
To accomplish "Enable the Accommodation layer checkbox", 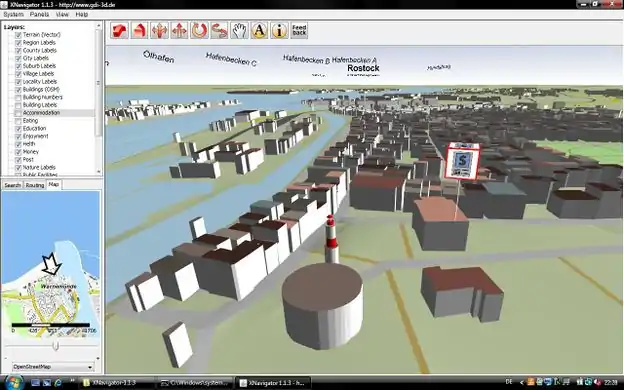I will click(x=18, y=113).
